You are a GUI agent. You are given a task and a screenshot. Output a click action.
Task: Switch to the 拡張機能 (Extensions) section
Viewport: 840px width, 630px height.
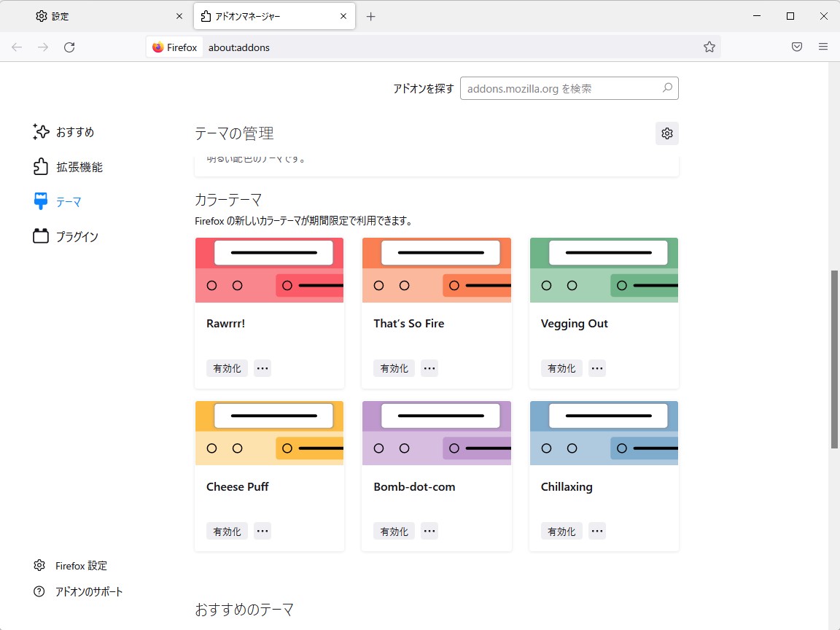tap(78, 166)
